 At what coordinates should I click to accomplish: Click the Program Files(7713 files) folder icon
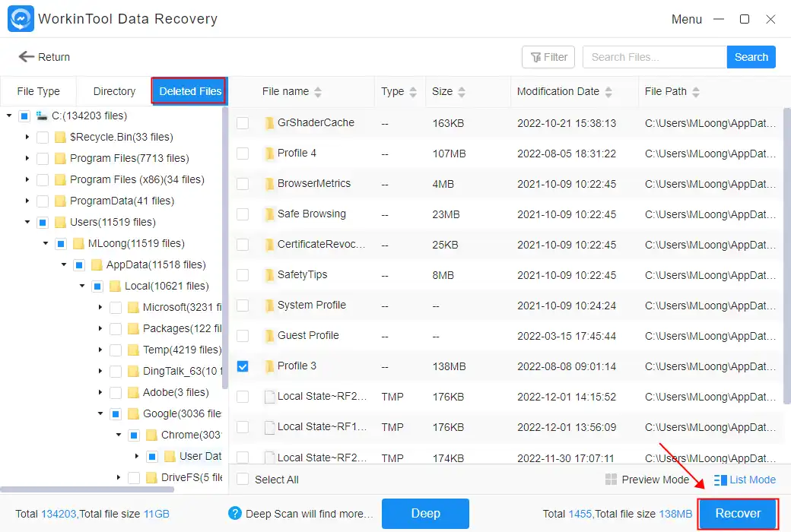pyautogui.click(x=61, y=158)
